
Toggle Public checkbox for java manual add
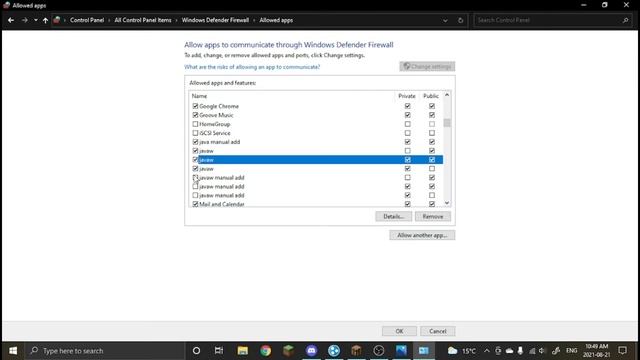432,142
